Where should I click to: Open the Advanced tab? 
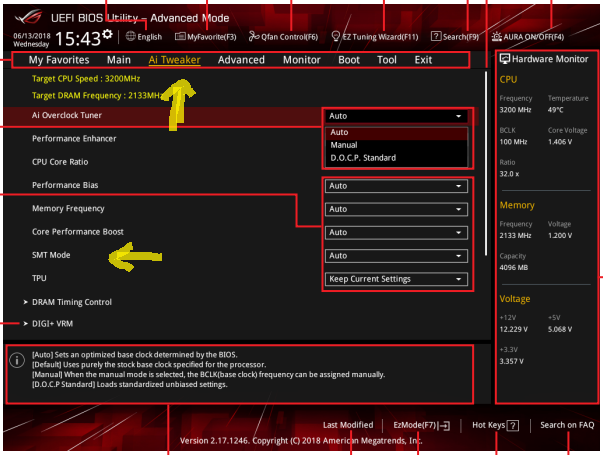click(242, 60)
